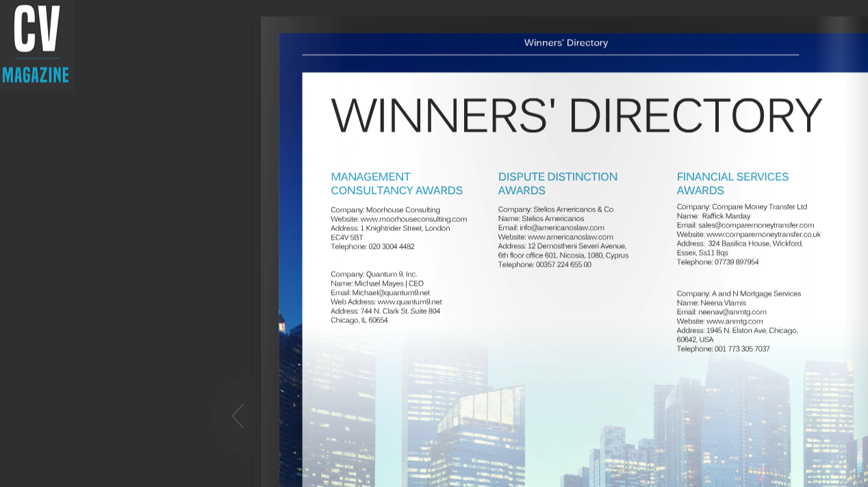
Task: Open the www.quantum9.net web address
Action: click(x=409, y=302)
